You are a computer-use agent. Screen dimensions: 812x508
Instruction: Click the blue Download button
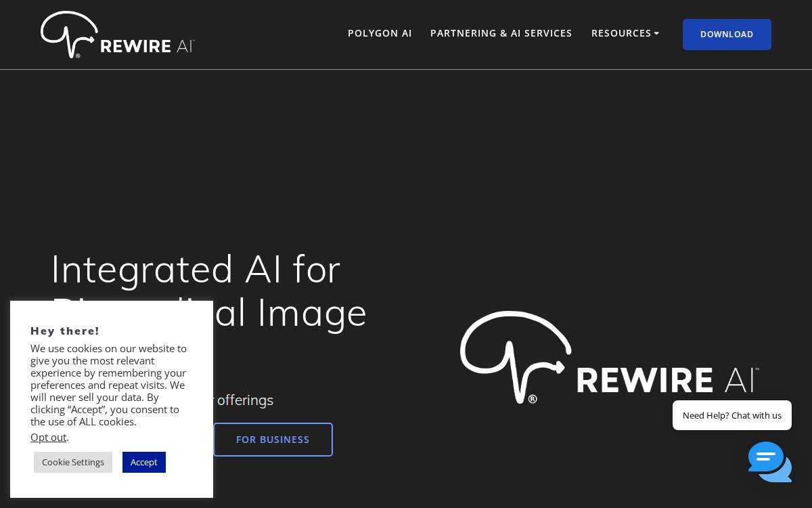tap(727, 35)
